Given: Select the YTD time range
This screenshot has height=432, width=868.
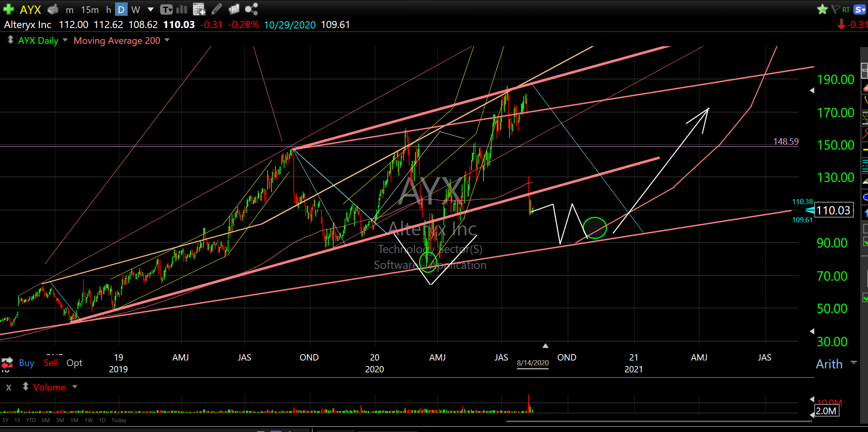Looking at the screenshot, I should pos(31,420).
